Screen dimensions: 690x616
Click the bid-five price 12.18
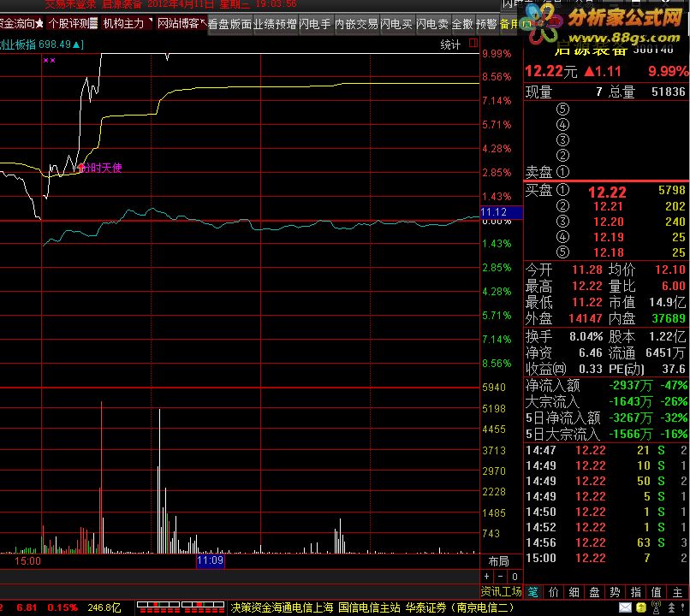609,252
